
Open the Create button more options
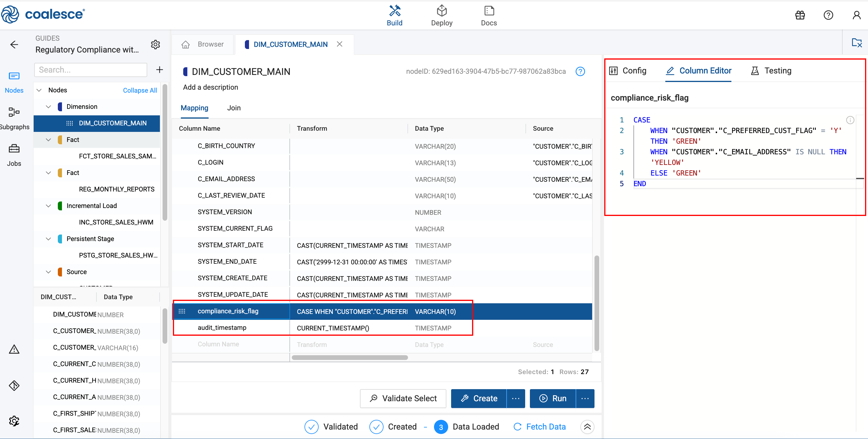[x=515, y=398]
